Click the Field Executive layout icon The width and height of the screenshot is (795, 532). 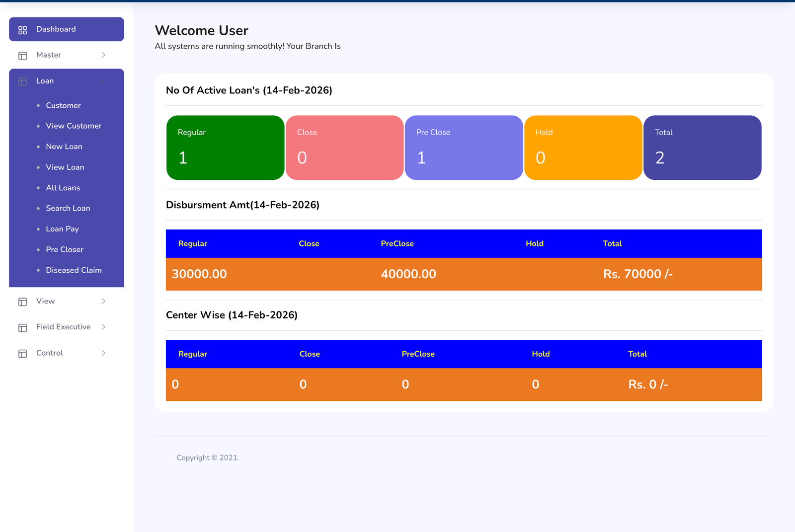[23, 328]
